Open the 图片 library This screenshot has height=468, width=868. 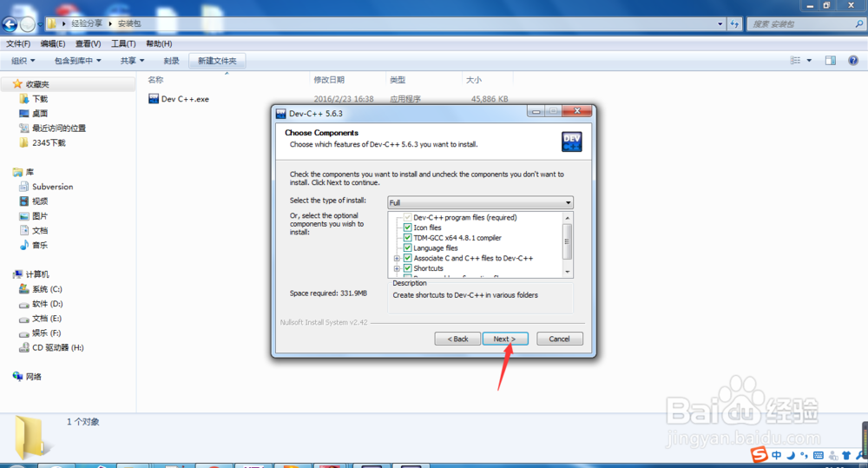pyautogui.click(x=40, y=216)
